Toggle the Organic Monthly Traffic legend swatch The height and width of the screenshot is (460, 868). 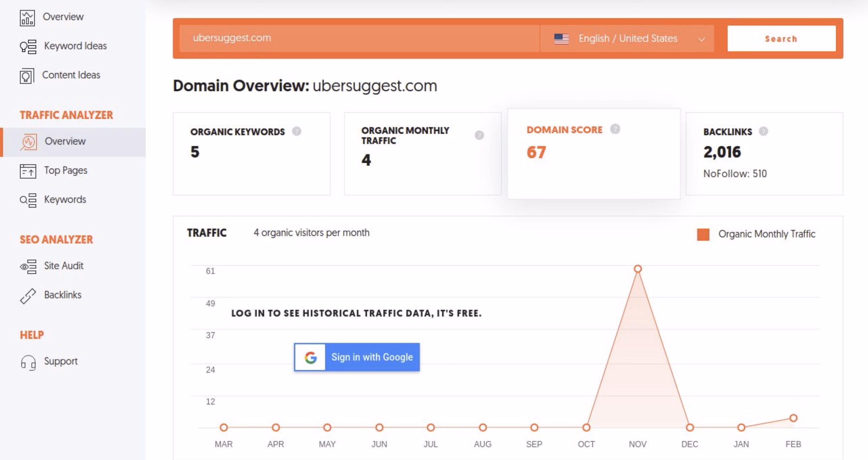703,234
